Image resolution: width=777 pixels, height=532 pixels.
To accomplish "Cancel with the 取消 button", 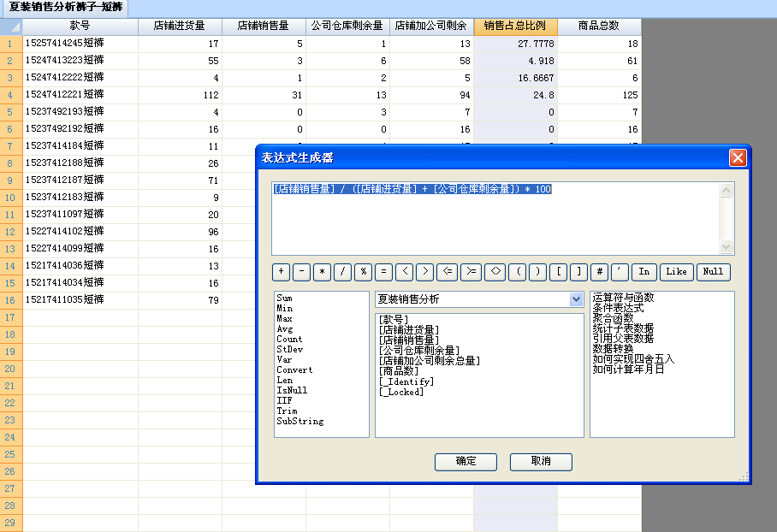I will (x=541, y=461).
